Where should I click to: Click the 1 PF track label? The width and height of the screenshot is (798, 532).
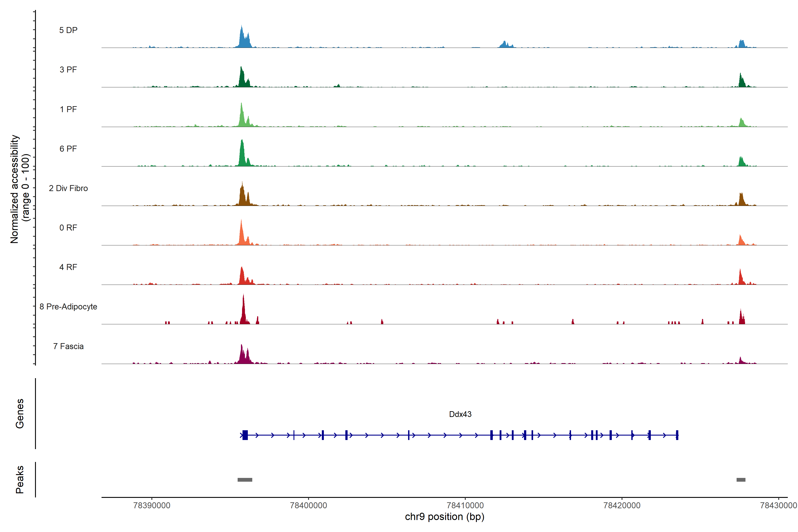[68, 109]
